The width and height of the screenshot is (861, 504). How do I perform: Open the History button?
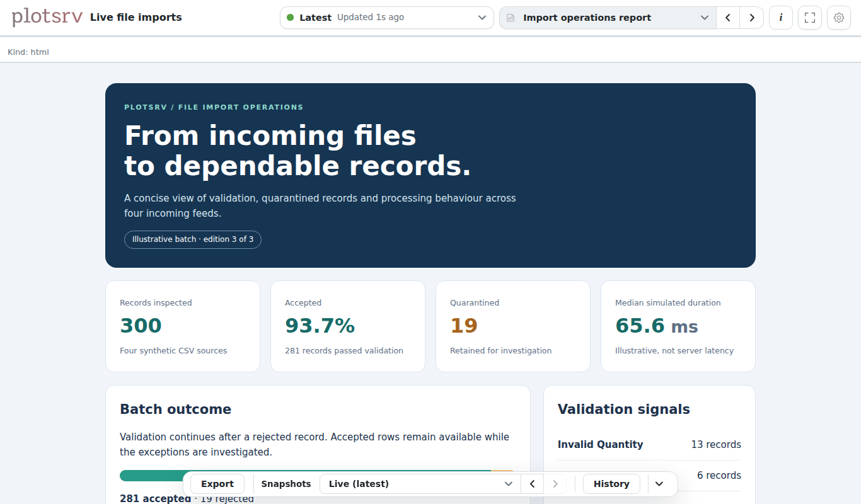(x=611, y=484)
